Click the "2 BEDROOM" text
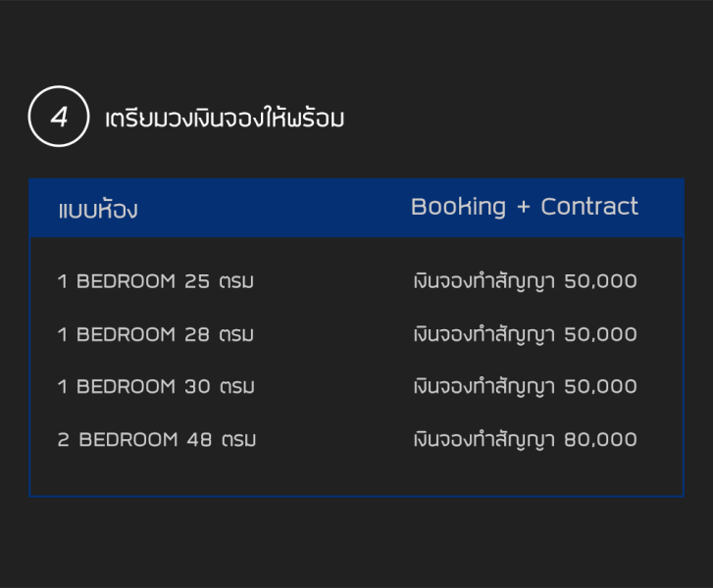The height and width of the screenshot is (588, 713). (x=117, y=440)
